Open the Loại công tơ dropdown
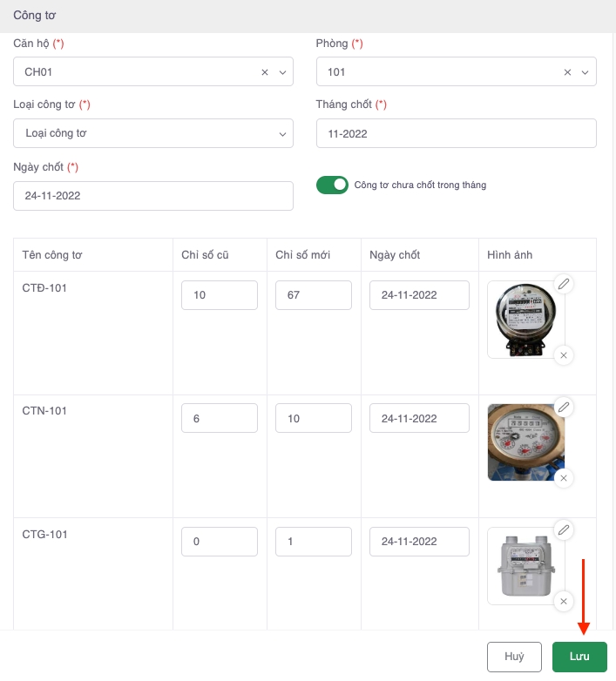Viewport: 616px width, 681px height. click(x=153, y=133)
